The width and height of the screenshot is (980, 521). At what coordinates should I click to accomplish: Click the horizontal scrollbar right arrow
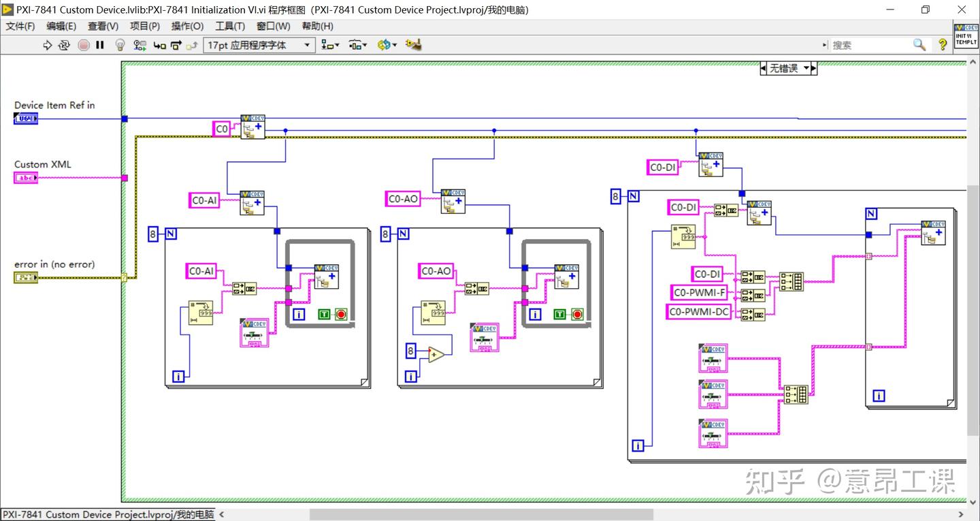(960, 514)
